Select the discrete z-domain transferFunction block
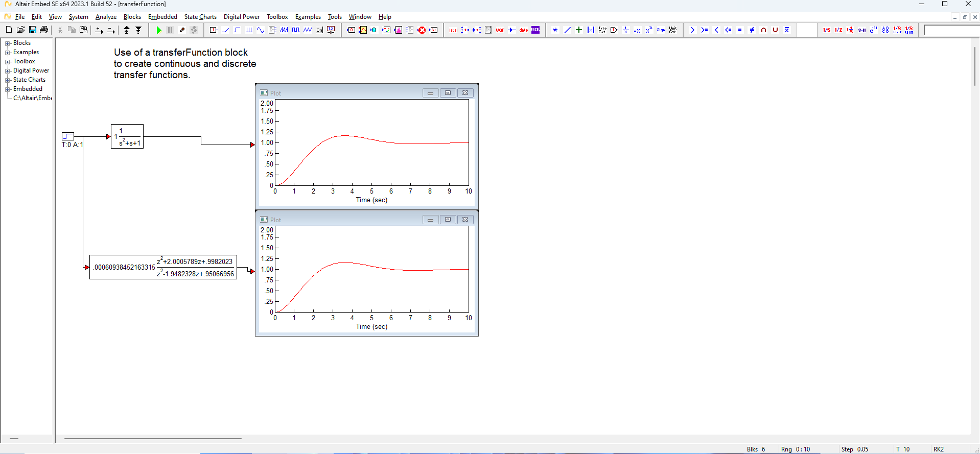980x454 pixels. [x=163, y=267]
